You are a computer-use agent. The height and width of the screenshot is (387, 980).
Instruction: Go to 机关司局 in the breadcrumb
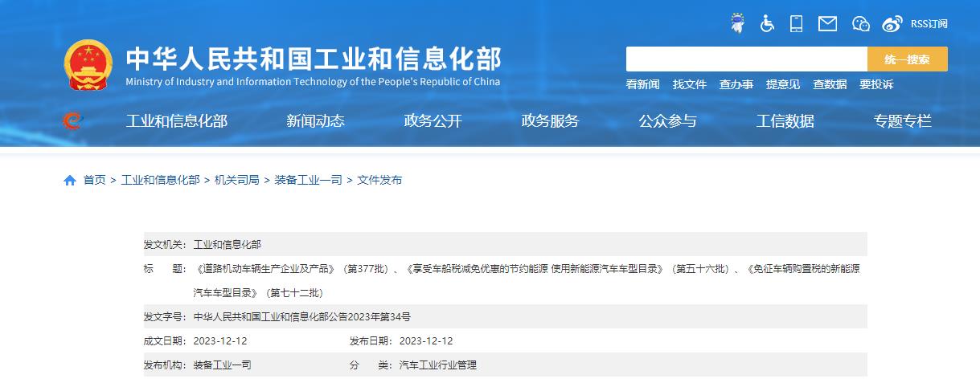[x=237, y=180]
